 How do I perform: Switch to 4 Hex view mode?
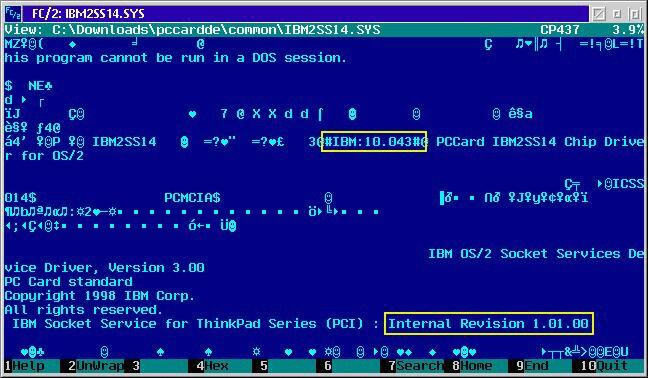click(x=212, y=366)
